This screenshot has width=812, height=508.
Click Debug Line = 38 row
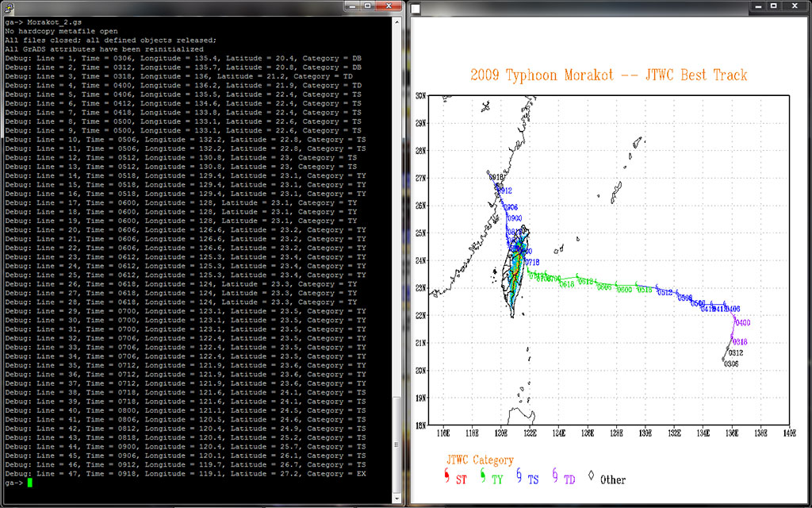click(x=186, y=392)
